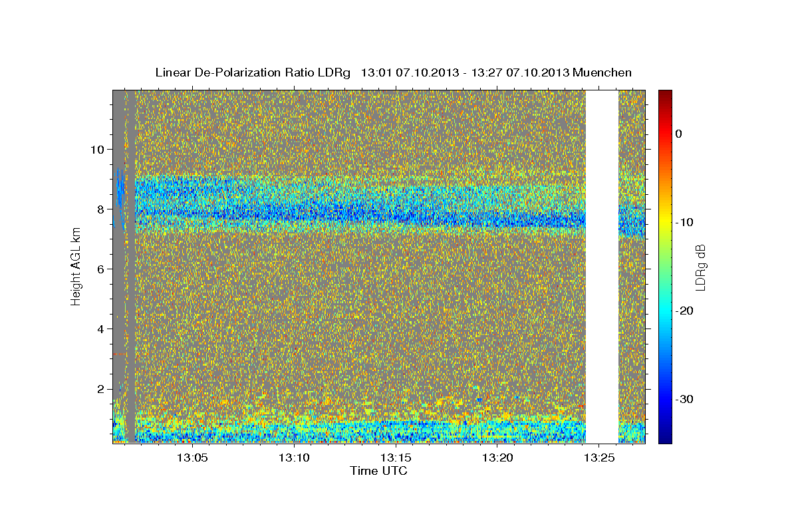Click the white data gap near 13:25

click(x=602, y=266)
